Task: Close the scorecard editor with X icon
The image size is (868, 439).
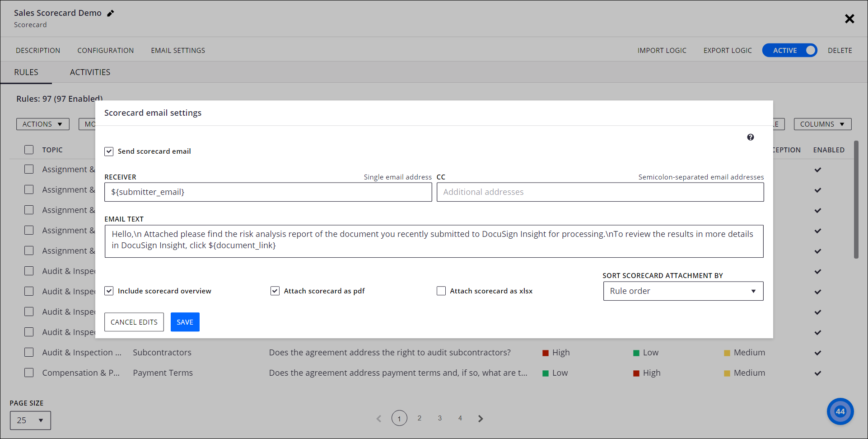Action: (849, 19)
